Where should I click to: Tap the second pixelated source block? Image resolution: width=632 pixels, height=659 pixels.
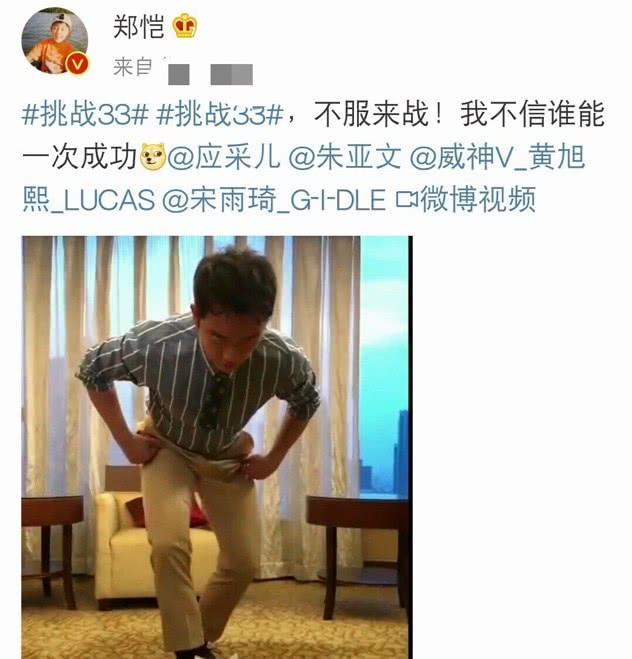[x=232, y=74]
